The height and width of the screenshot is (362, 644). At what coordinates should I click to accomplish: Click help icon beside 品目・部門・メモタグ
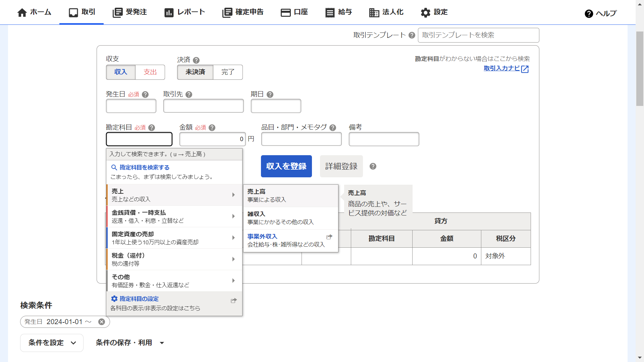[x=332, y=128]
